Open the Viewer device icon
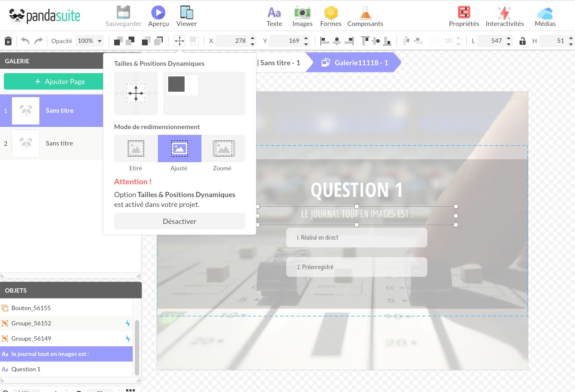Image resolution: width=575 pixels, height=392 pixels. (186, 13)
